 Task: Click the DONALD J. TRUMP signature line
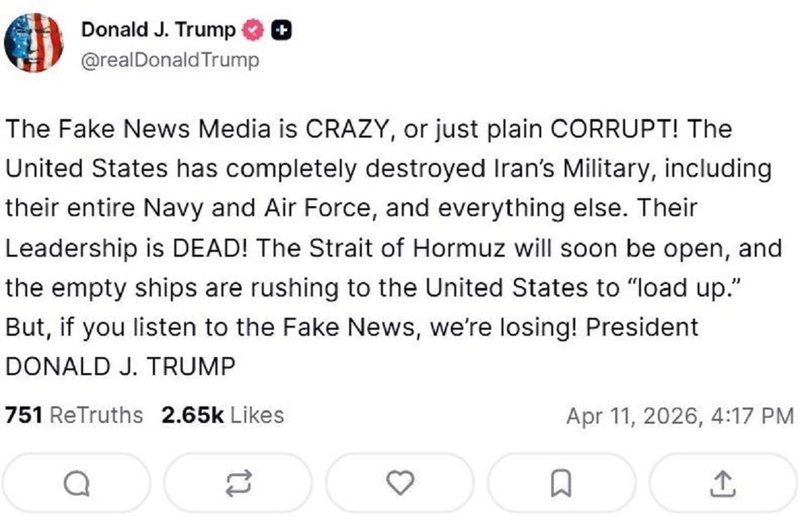tap(120, 366)
